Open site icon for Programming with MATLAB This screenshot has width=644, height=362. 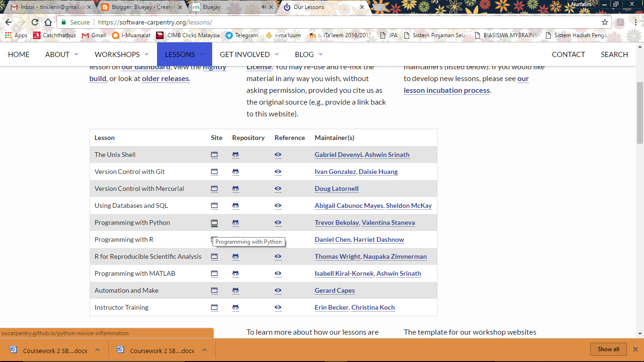coord(214,273)
